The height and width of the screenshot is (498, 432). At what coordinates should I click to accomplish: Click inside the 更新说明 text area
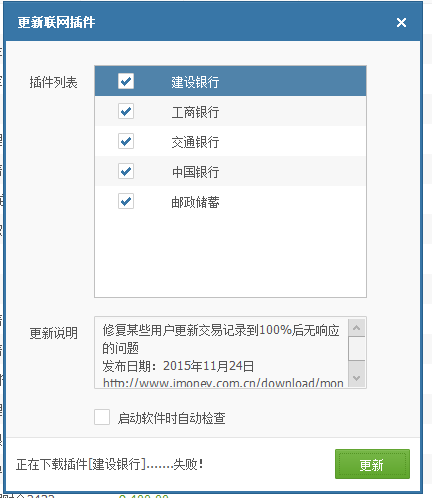coord(221,353)
